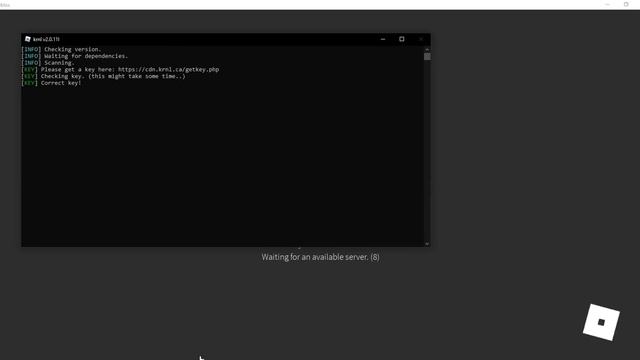The width and height of the screenshot is (640, 360).
Task: Minimize the krnl console window
Action: pyautogui.click(x=383, y=39)
